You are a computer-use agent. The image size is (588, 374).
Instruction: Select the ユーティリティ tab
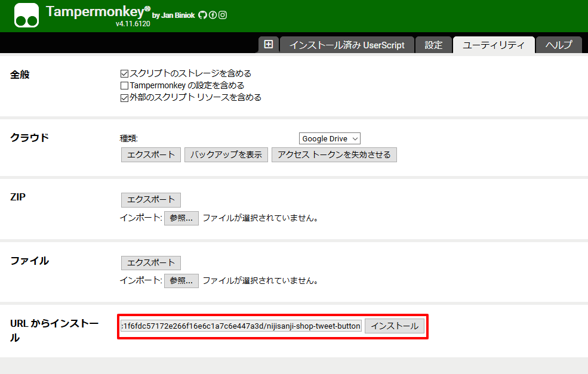tap(493, 45)
